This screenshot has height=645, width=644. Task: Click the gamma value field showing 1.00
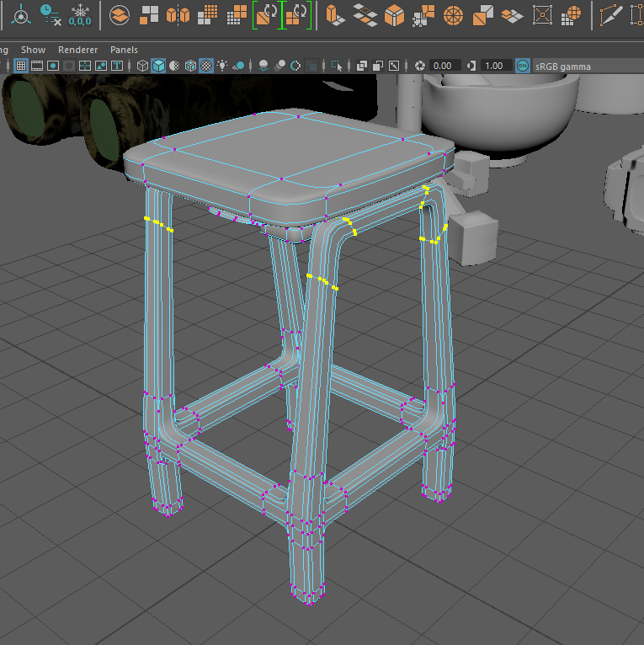[494, 66]
